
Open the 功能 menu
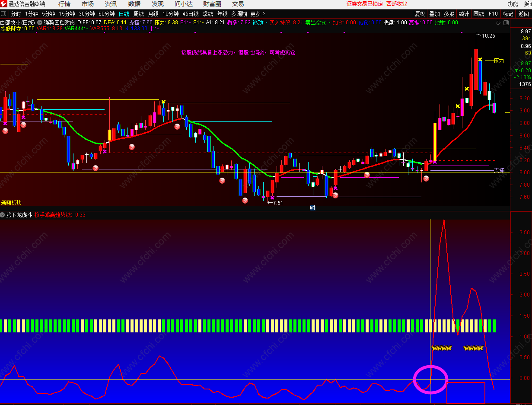click(513, 4)
